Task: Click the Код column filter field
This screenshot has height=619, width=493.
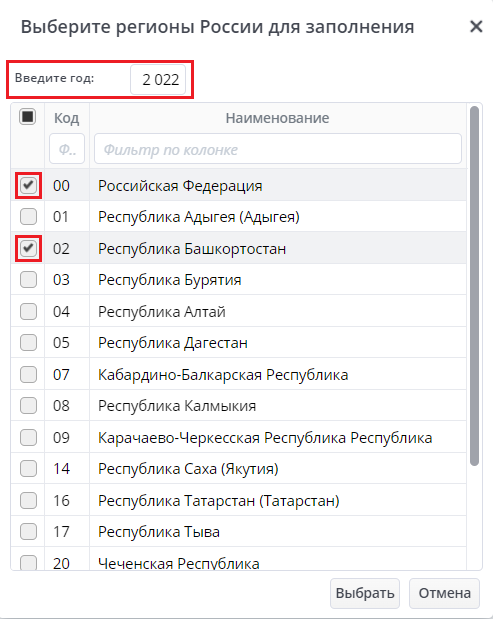Action: (x=67, y=149)
